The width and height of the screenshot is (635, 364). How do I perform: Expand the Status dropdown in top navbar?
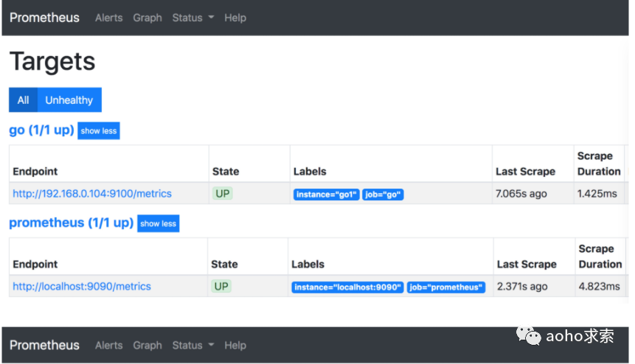point(192,18)
